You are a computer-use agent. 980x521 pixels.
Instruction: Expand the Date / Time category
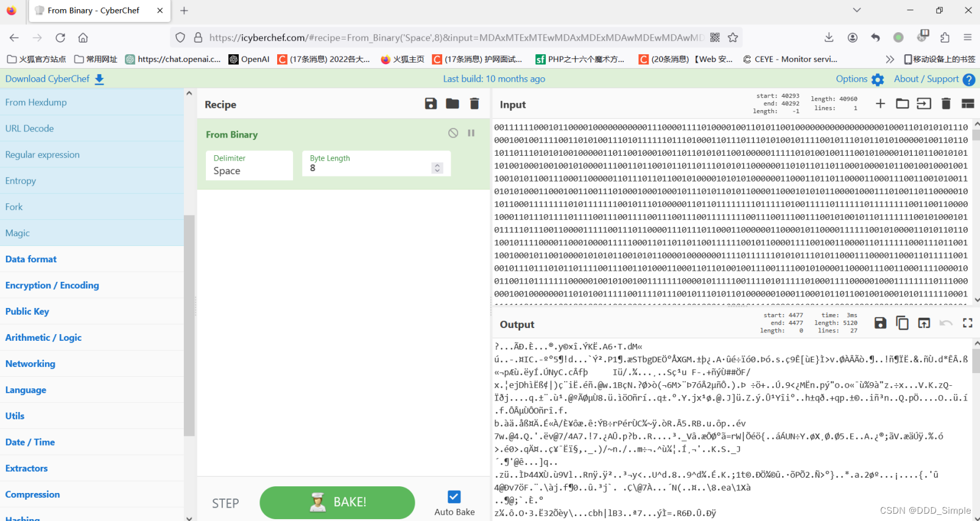click(x=91, y=442)
